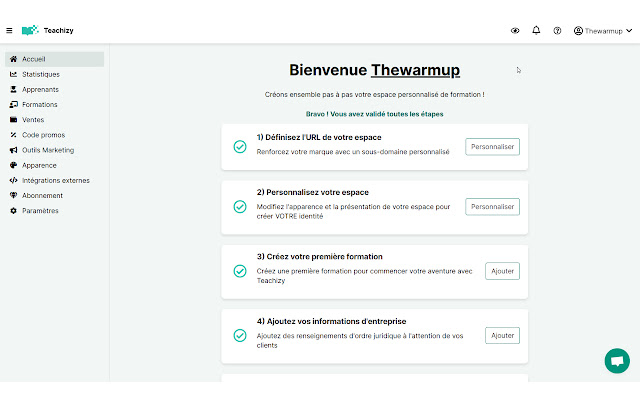
Task: Open Outils Marketing menu item
Action: click(55, 150)
